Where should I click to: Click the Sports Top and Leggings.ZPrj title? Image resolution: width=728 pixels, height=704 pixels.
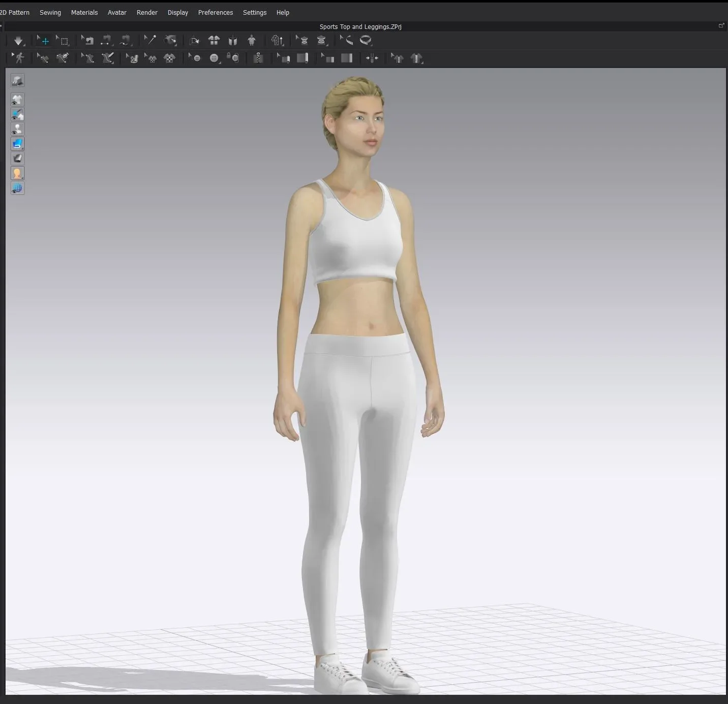pos(360,26)
